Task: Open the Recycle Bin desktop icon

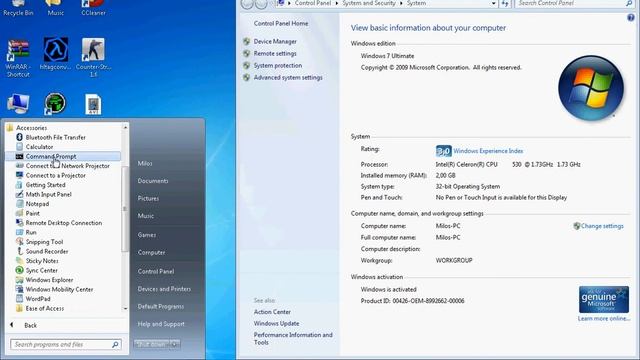Action: (x=18, y=7)
